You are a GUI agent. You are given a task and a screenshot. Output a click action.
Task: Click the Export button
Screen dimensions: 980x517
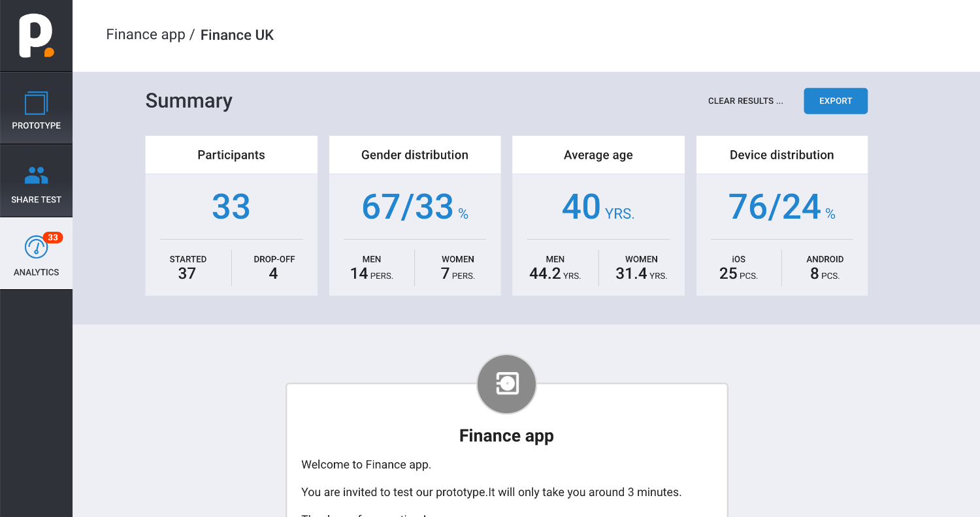click(x=836, y=101)
